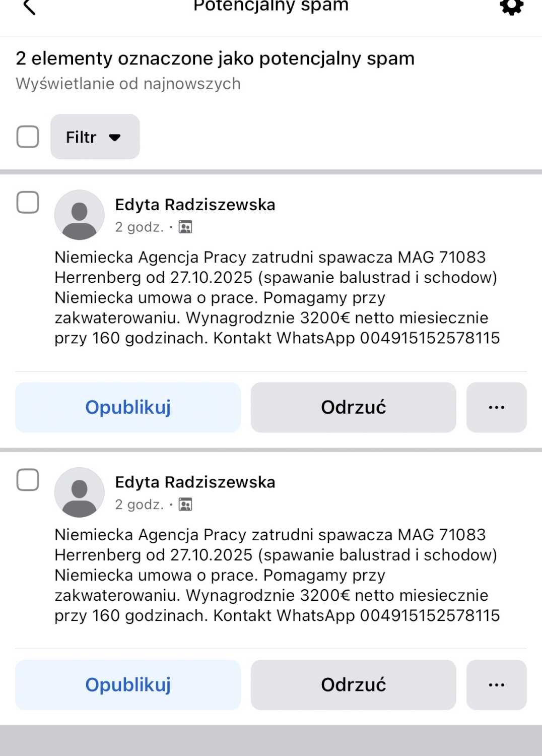Viewport: 542px width, 756px height.
Task: Select the first Edyta Radziszewska post checkbox
Action: (28, 202)
